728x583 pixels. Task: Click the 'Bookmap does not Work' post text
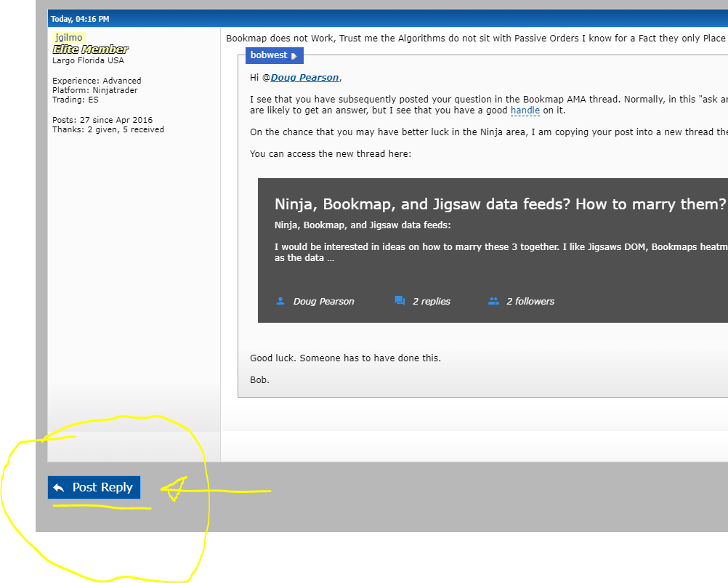pyautogui.click(x=477, y=38)
